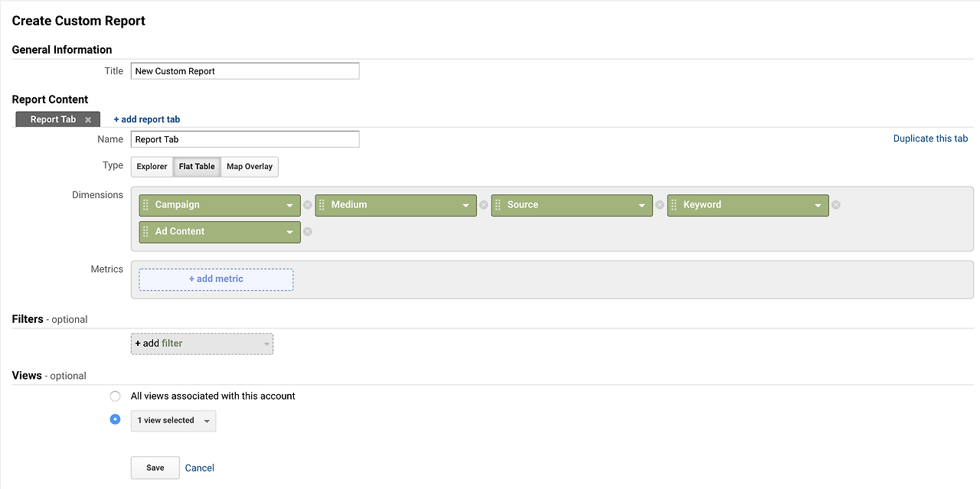The image size is (980, 489).
Task: Grab the drag handle on Keyword dimension
Action: coord(674,205)
